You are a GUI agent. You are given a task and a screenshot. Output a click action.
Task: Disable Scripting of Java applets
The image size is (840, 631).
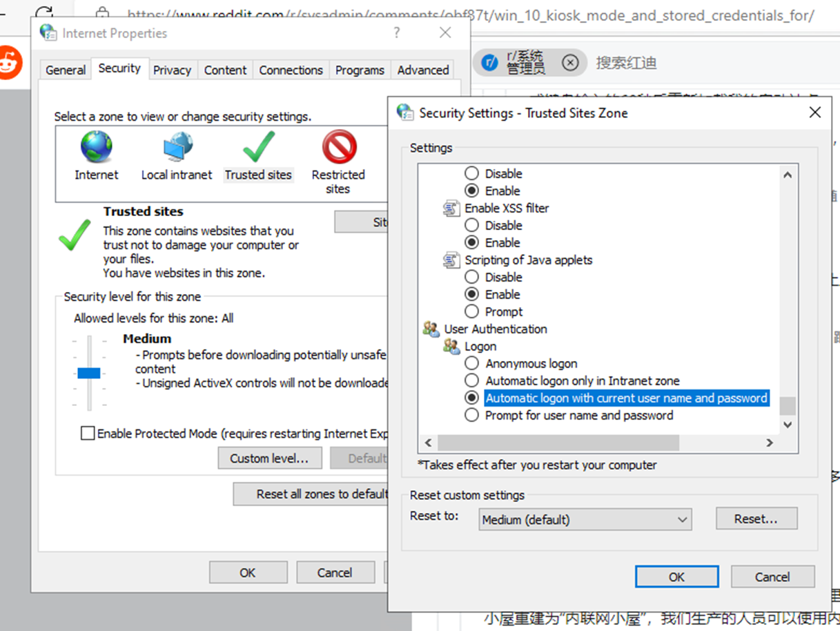472,277
